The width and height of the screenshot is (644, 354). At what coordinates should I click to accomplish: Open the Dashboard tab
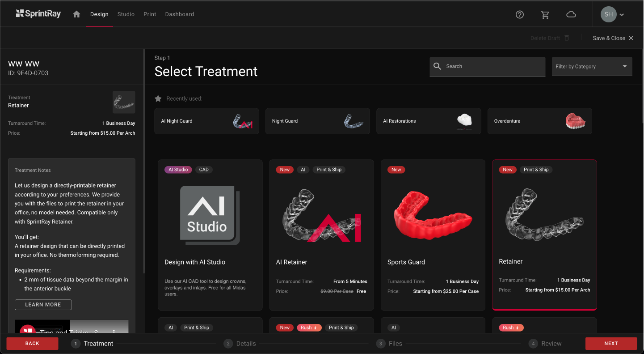click(x=179, y=14)
